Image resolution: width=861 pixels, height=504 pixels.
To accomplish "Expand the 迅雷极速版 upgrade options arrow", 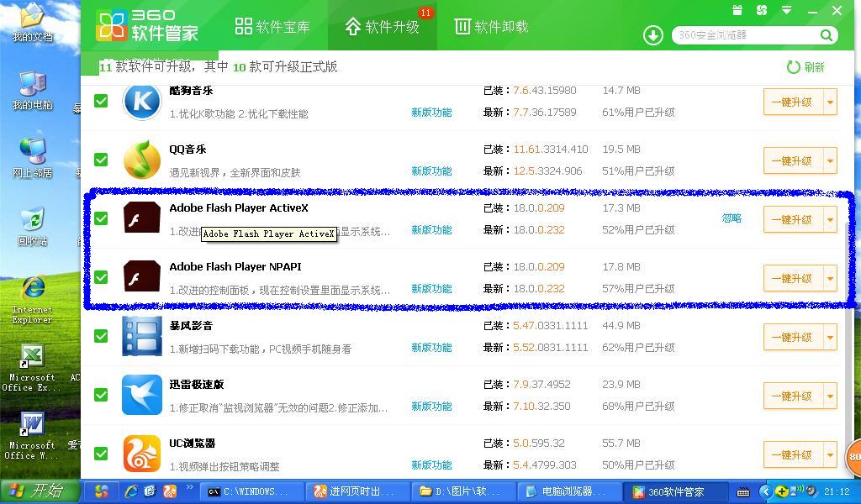I will coord(830,396).
